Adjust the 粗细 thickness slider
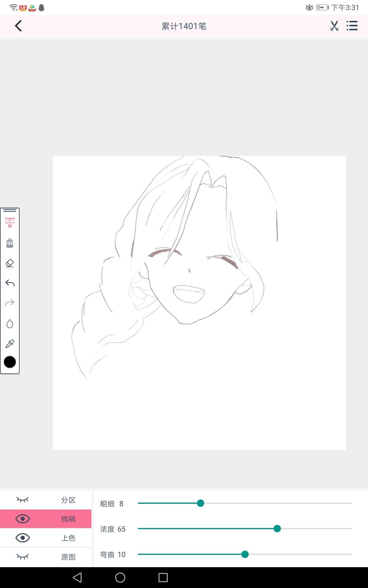This screenshot has width=368, height=588. pos(201,503)
